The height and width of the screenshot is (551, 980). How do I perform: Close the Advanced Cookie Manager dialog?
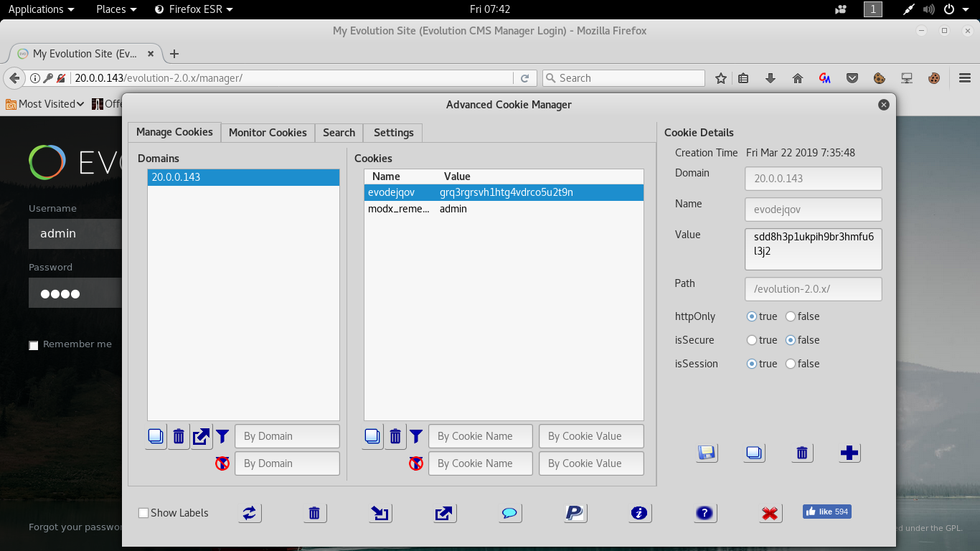click(884, 105)
